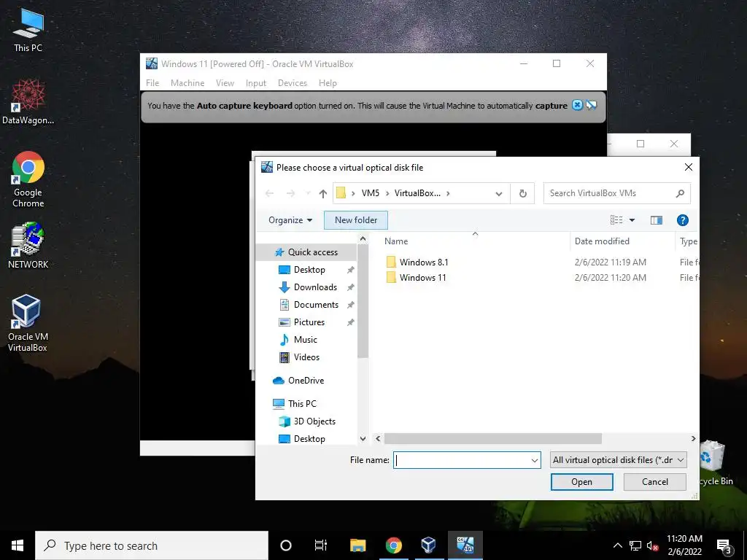The width and height of the screenshot is (747, 560).
Task: Open the Organize dropdown menu
Action: coord(290,220)
